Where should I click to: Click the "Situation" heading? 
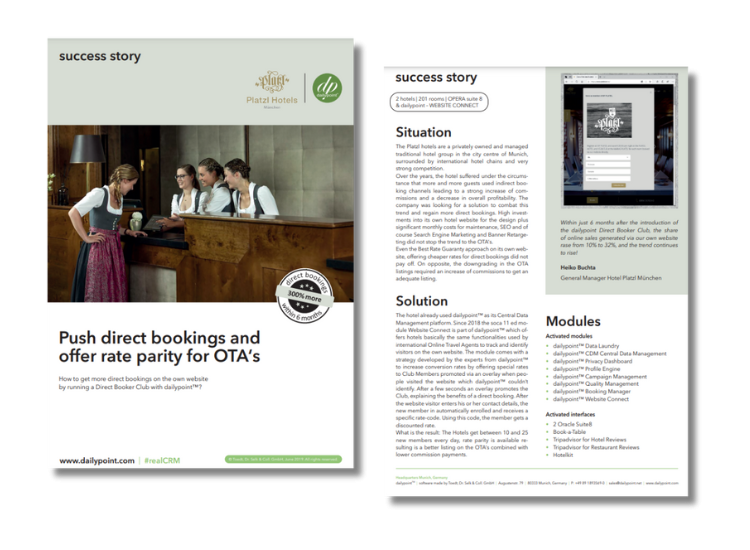(x=423, y=132)
